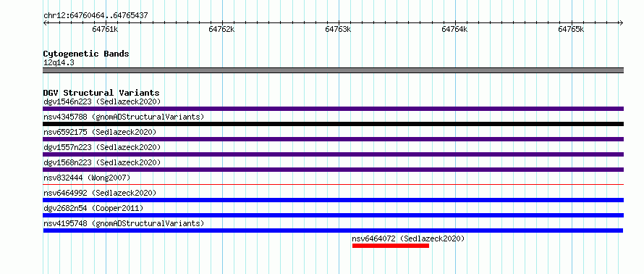The image size is (644, 274).
Task: Click the Cytogenetic Bands track title
Action: (86, 54)
